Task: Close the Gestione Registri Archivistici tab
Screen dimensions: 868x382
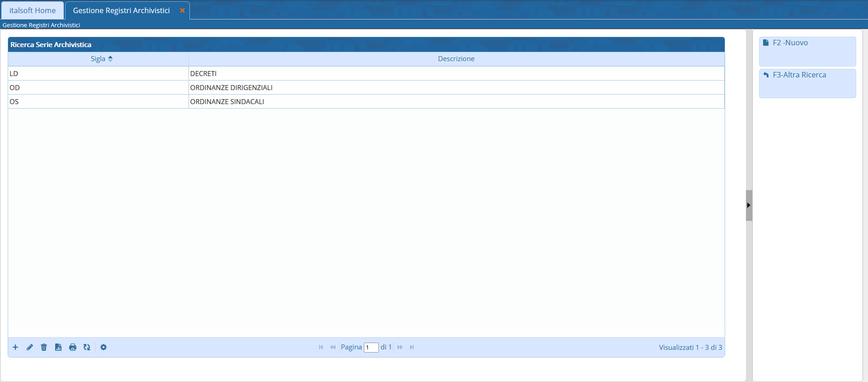Action: (x=182, y=10)
